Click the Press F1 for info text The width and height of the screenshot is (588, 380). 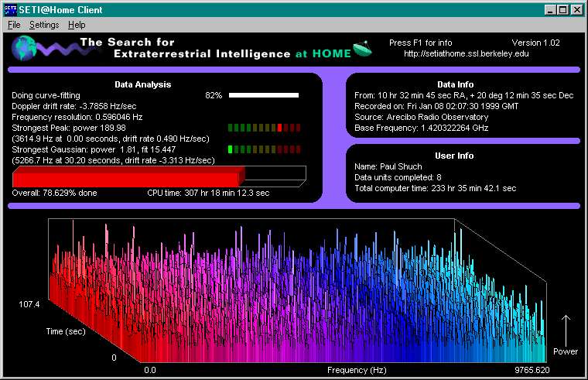420,43
